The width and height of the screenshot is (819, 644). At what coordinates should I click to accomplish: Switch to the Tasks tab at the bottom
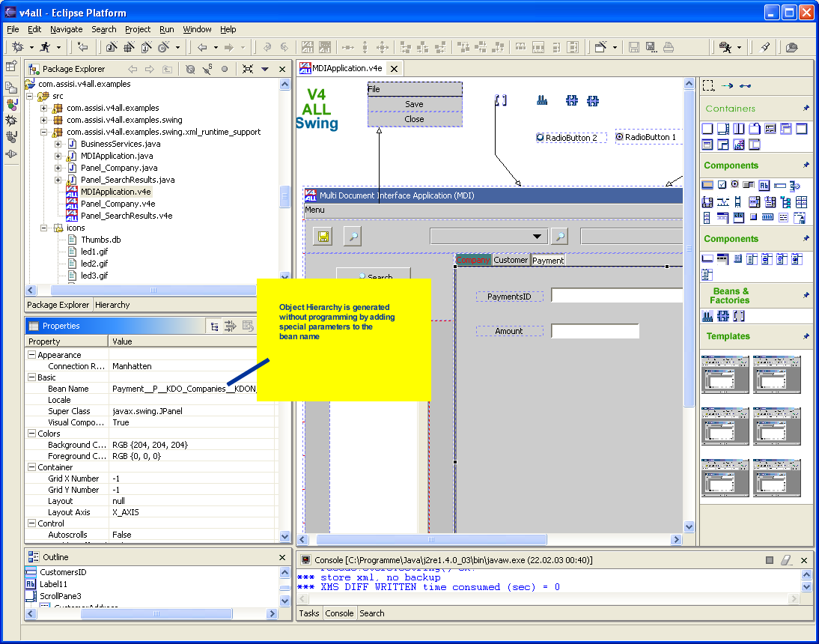[x=308, y=613]
